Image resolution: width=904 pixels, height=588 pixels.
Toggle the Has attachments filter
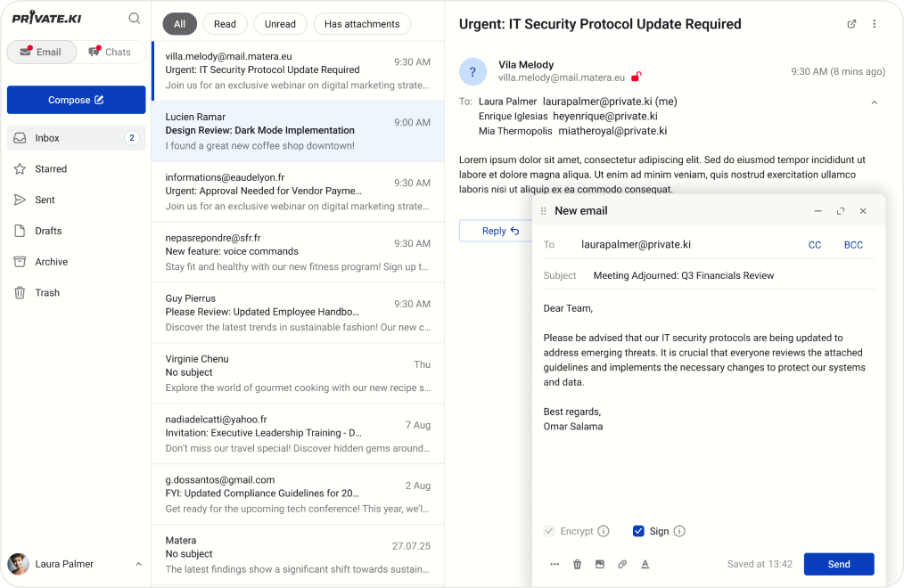point(362,23)
